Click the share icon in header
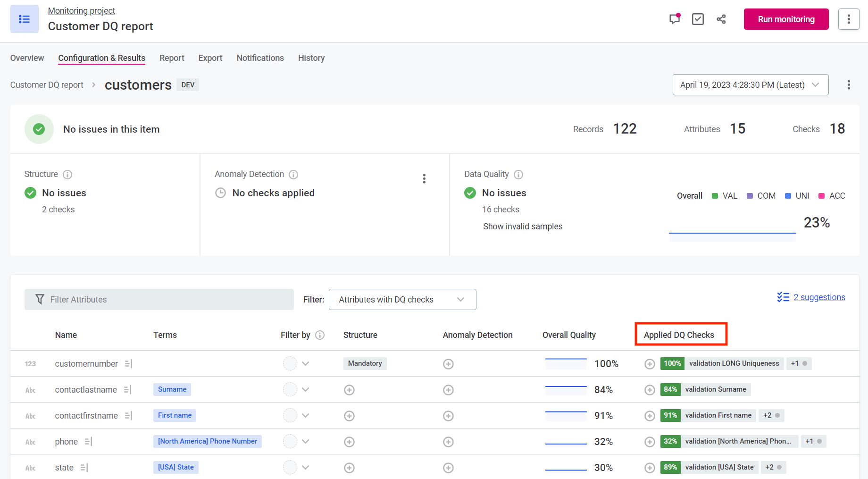Viewport: 868px width, 479px height. 721,19
